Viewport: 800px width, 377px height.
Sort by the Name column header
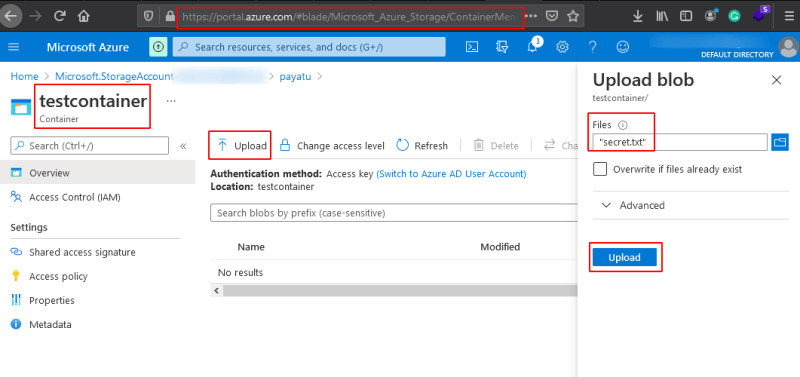click(x=251, y=247)
